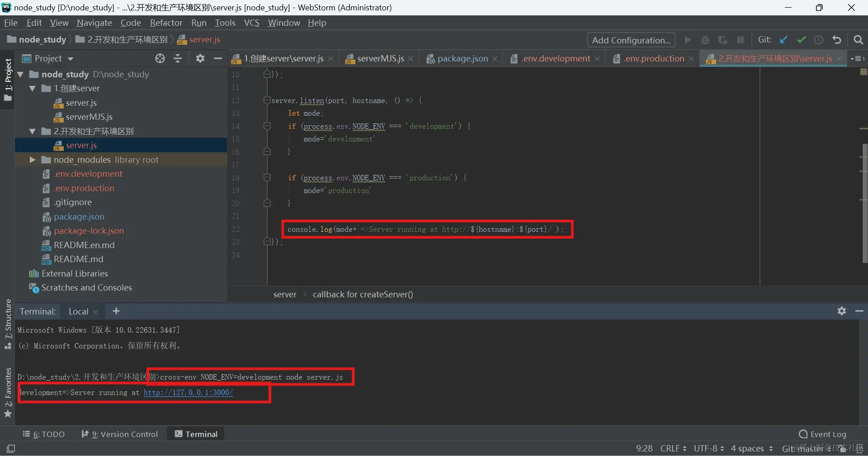
Task: Click the Git rollback icon
Action: tap(837, 40)
